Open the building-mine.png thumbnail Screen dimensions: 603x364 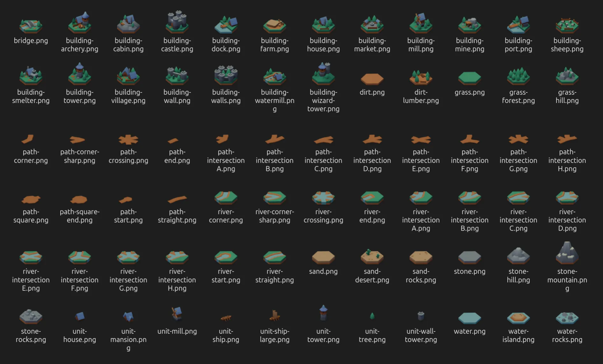pos(470,25)
